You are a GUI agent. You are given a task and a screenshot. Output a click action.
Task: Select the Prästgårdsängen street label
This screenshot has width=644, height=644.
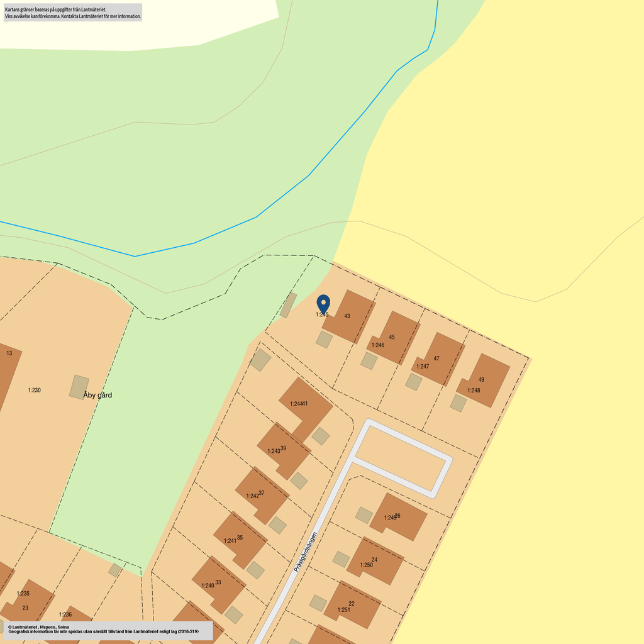click(x=305, y=552)
